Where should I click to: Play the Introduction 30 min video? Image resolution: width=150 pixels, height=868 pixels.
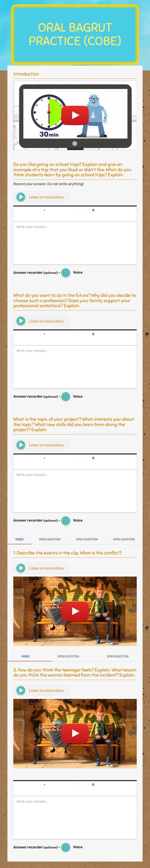(x=75, y=115)
